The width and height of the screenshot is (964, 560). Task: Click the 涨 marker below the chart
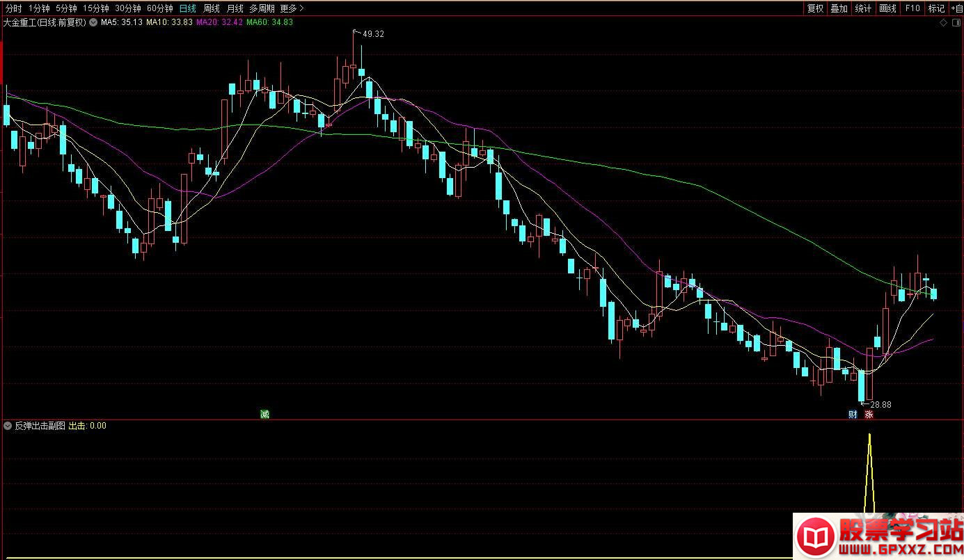click(x=869, y=414)
